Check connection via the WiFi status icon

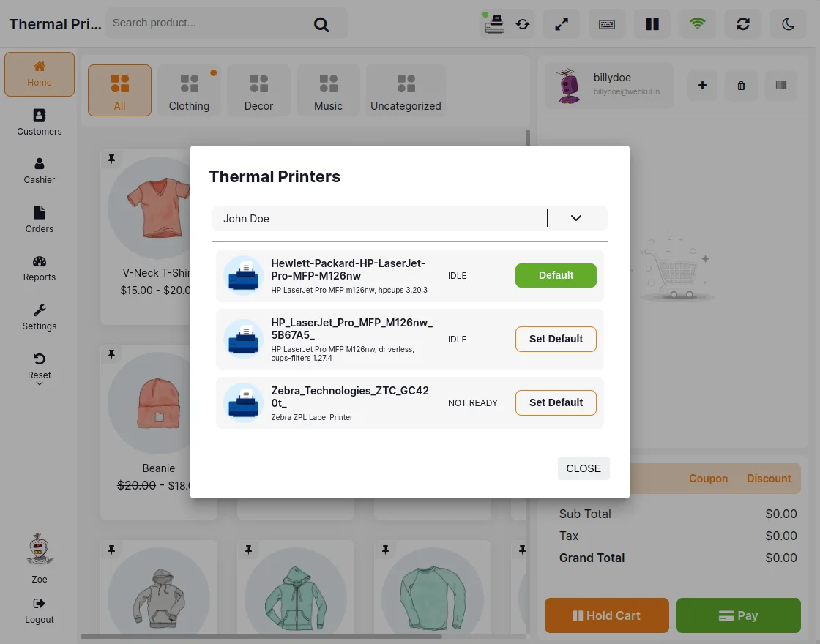pos(697,23)
